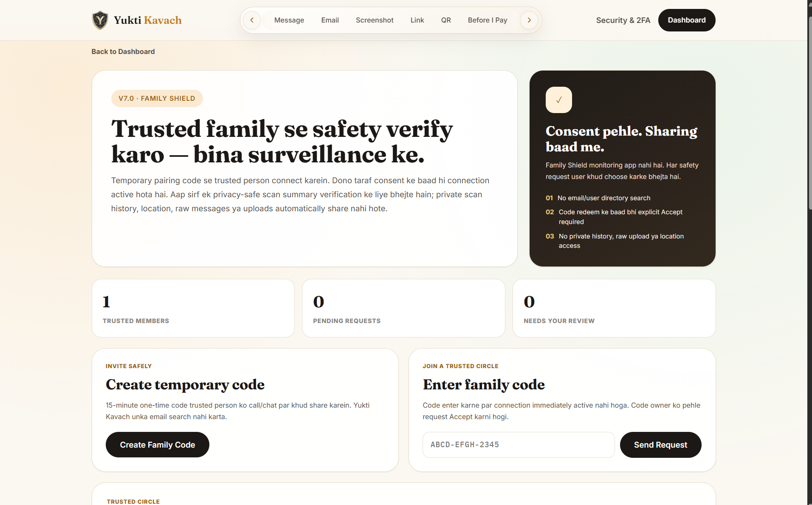Screen dimensions: 812x505
Task: Open the QR tab
Action: tap(446, 20)
